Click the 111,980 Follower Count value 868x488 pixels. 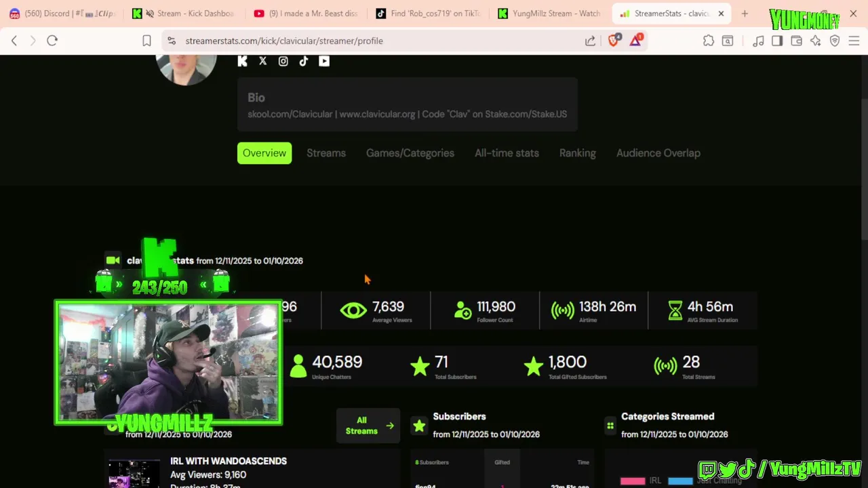click(496, 307)
